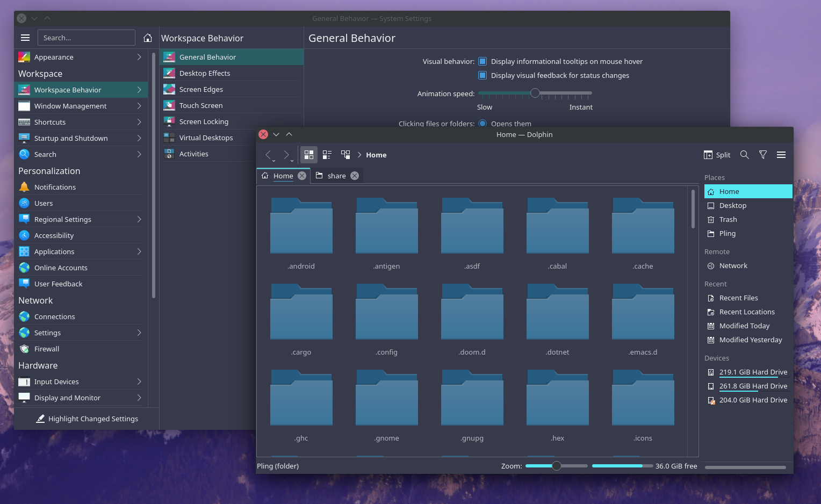
Task: Select the 'Opens them' radio option
Action: [x=482, y=124]
